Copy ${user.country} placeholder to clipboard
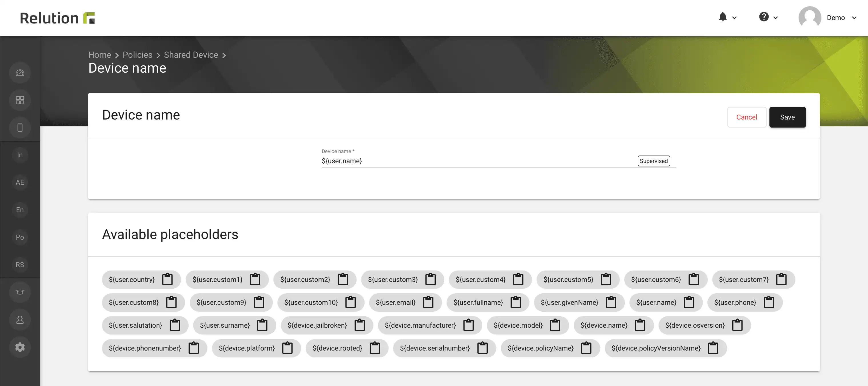The height and width of the screenshot is (386, 868). tap(167, 279)
